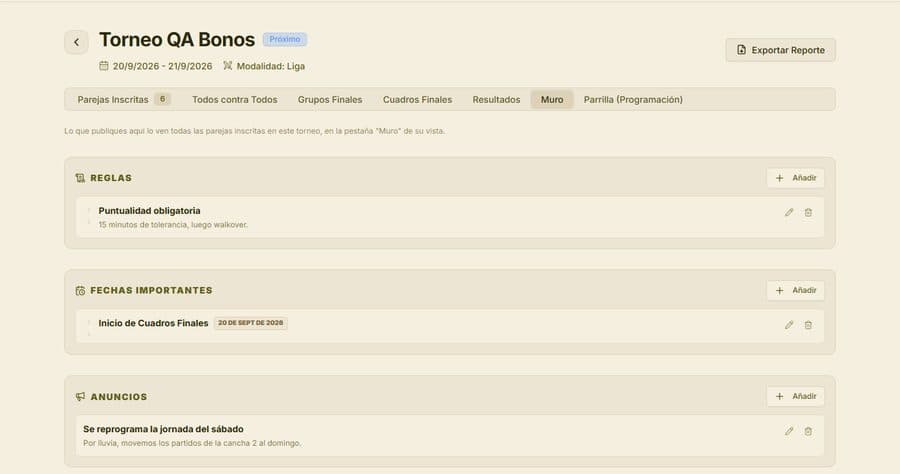
Task: Click the Torneo QA Bonos heading
Action: tap(177, 40)
